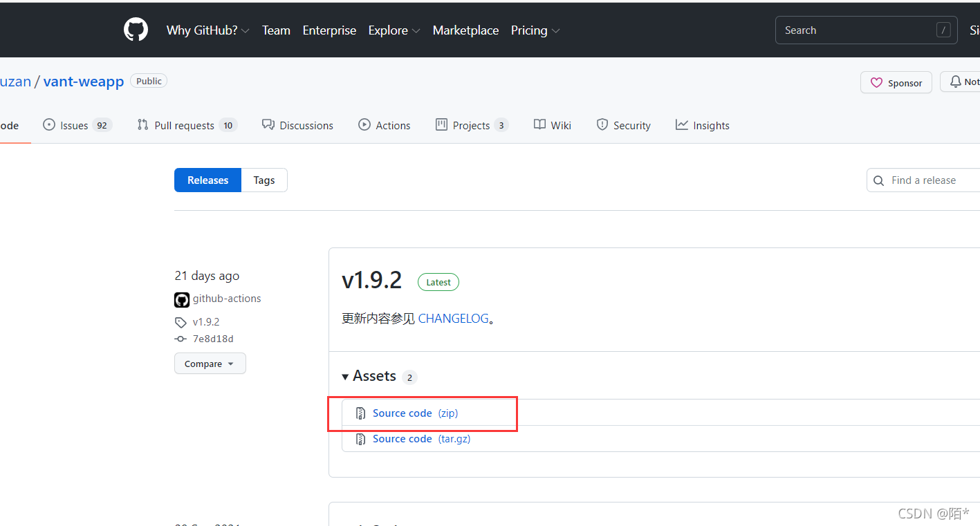The width and height of the screenshot is (980, 526).
Task: Click the zip file icon
Action: [x=360, y=413]
